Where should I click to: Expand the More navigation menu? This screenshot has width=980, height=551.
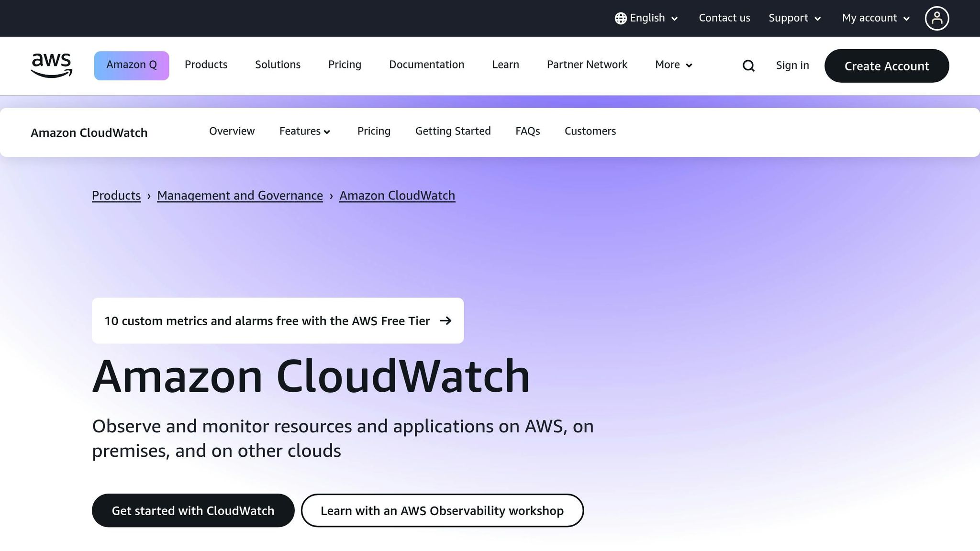coord(674,65)
